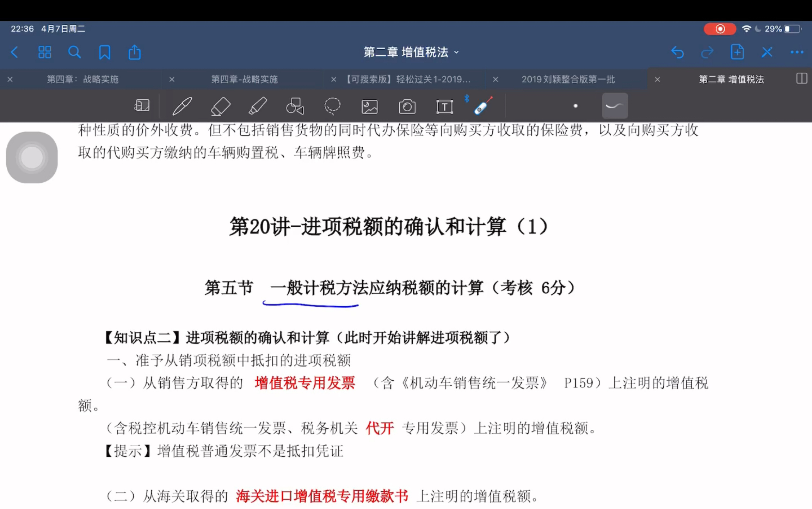This screenshot has width=812, height=509.
Task: Bookmark the current page
Action: pos(104,53)
